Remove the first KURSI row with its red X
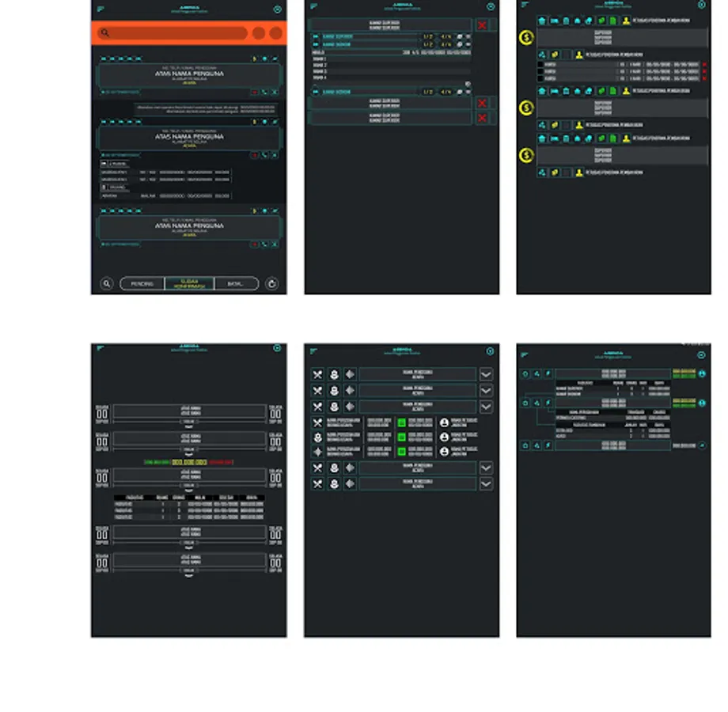 tap(705, 65)
